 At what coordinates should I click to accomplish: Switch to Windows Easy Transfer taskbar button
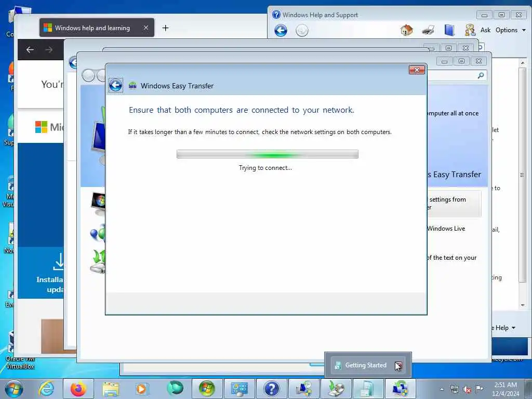(x=401, y=389)
